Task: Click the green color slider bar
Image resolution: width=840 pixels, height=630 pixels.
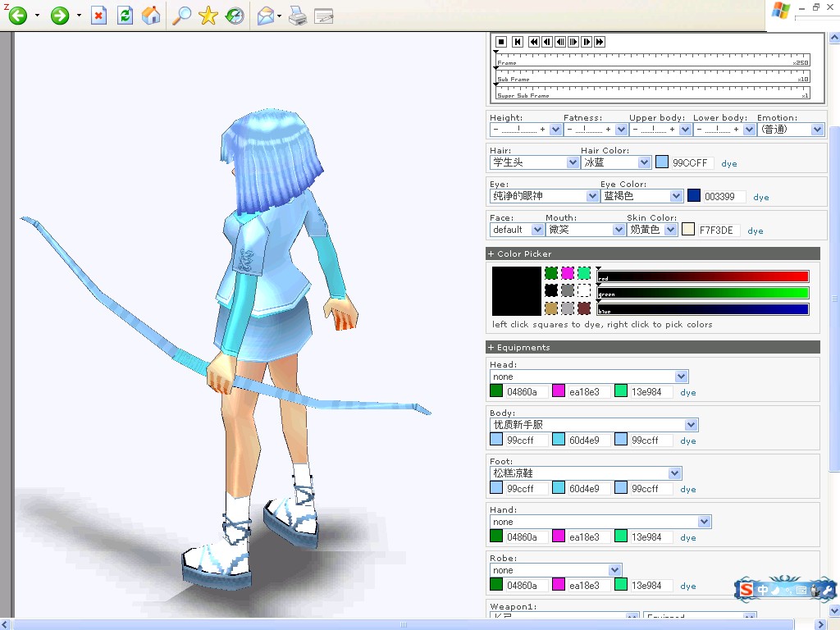Action: (x=702, y=293)
